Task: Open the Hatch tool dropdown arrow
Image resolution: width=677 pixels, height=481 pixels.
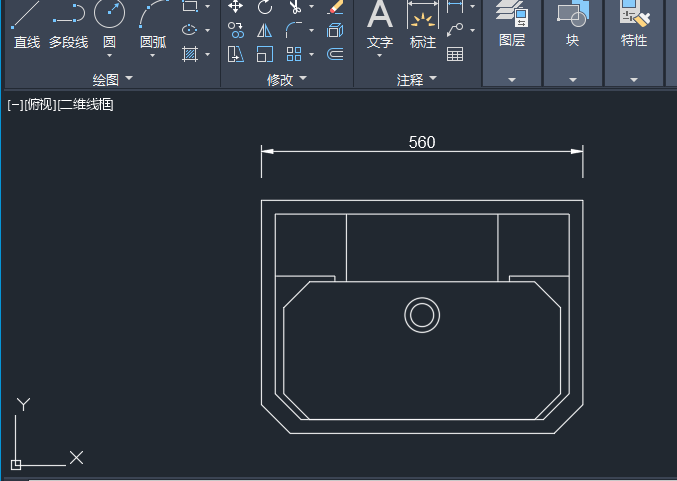Action: coord(208,54)
